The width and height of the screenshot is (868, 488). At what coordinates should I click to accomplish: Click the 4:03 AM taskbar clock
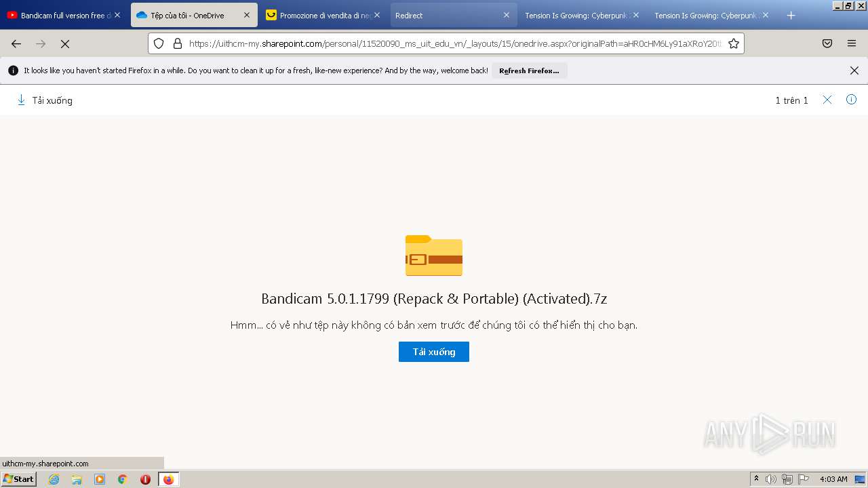(833, 479)
